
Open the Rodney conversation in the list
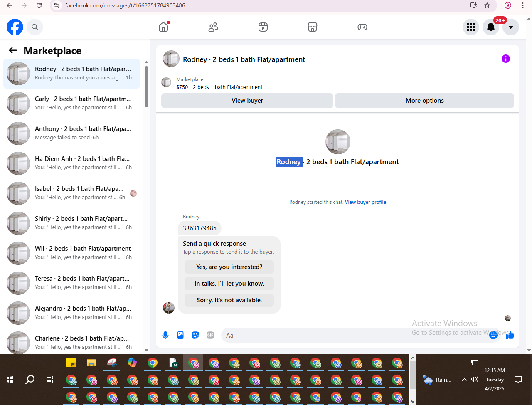tap(71, 74)
